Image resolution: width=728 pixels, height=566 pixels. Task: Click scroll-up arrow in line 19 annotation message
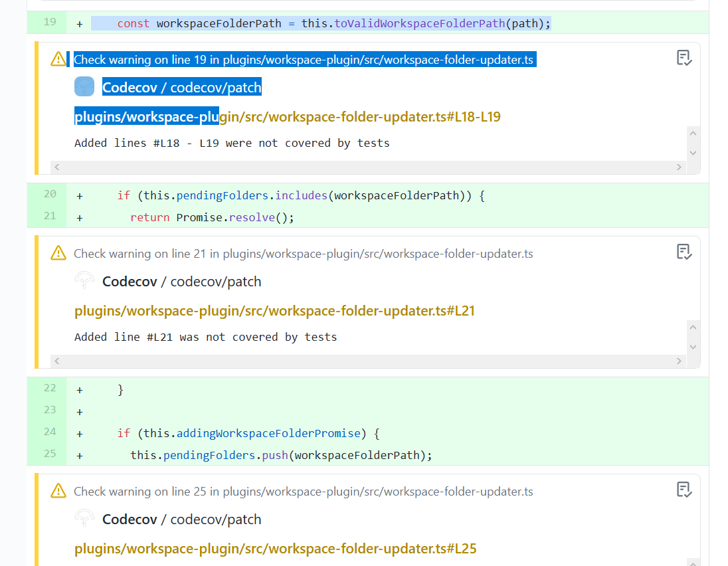tap(693, 134)
